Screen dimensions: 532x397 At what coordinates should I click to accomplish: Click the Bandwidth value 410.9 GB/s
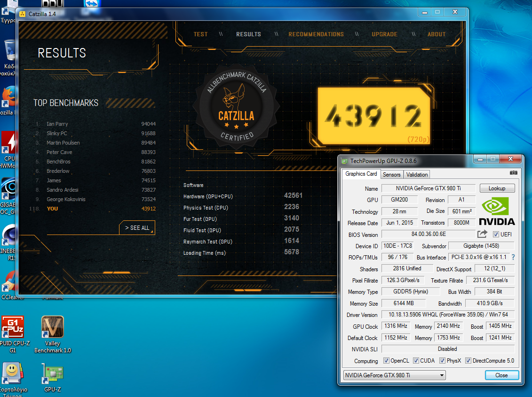tap(490, 303)
